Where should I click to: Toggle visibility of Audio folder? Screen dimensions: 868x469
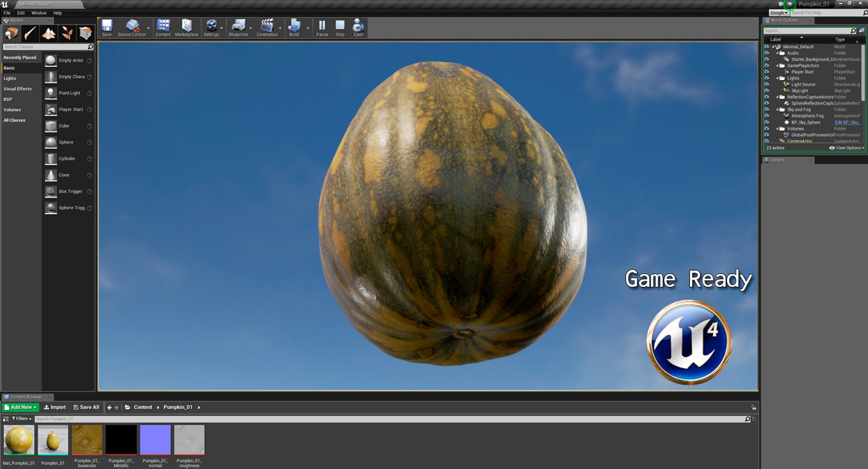click(766, 53)
